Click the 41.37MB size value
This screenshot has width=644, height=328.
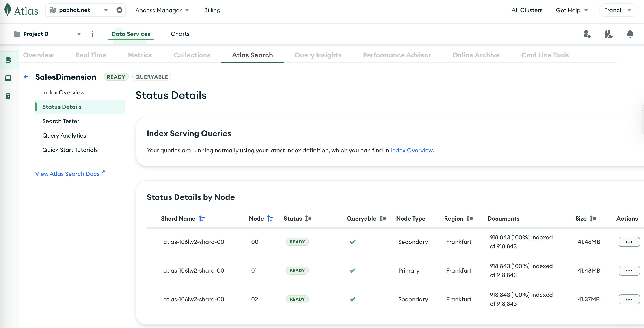[x=588, y=299]
